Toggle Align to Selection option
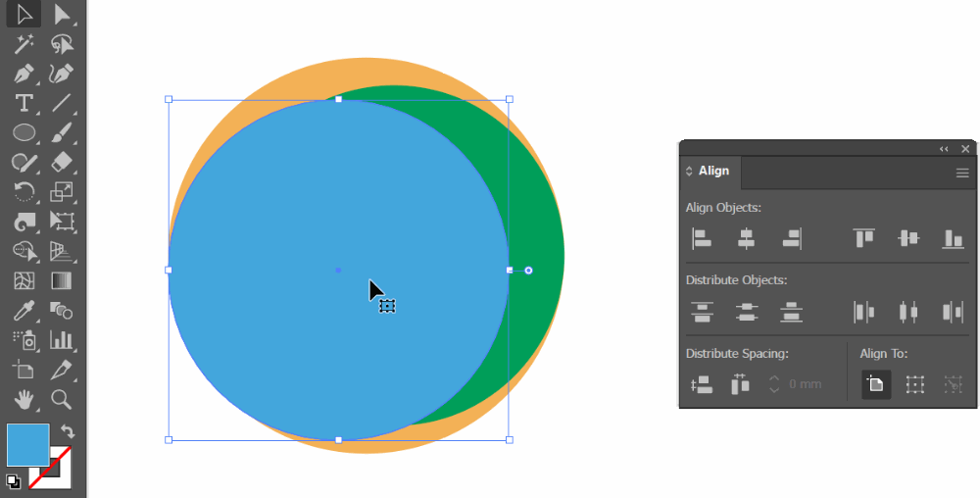 tap(915, 384)
